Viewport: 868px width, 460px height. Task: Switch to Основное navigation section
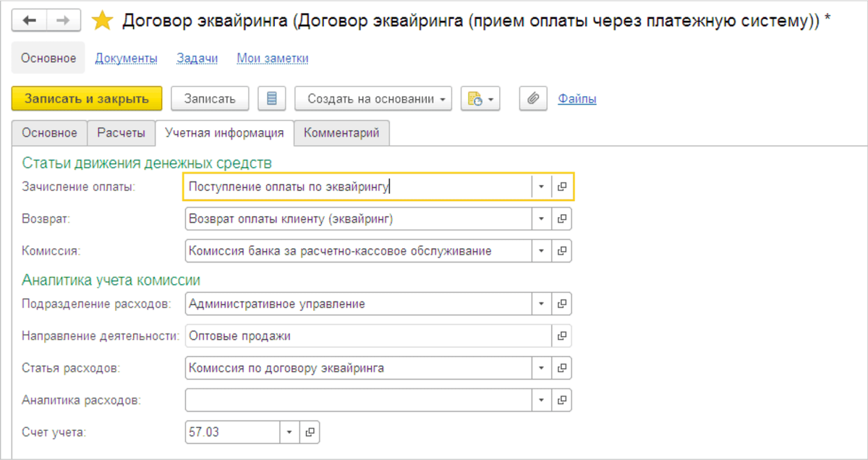pyautogui.click(x=48, y=59)
